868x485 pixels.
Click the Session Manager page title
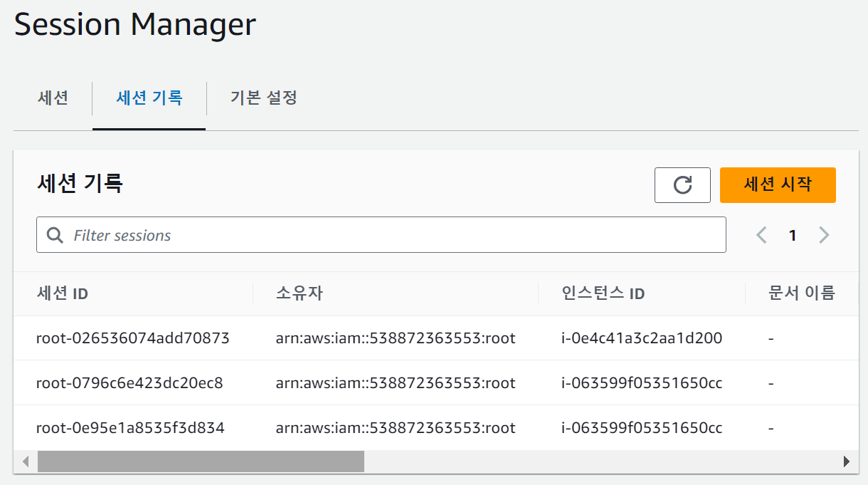pyautogui.click(x=135, y=26)
